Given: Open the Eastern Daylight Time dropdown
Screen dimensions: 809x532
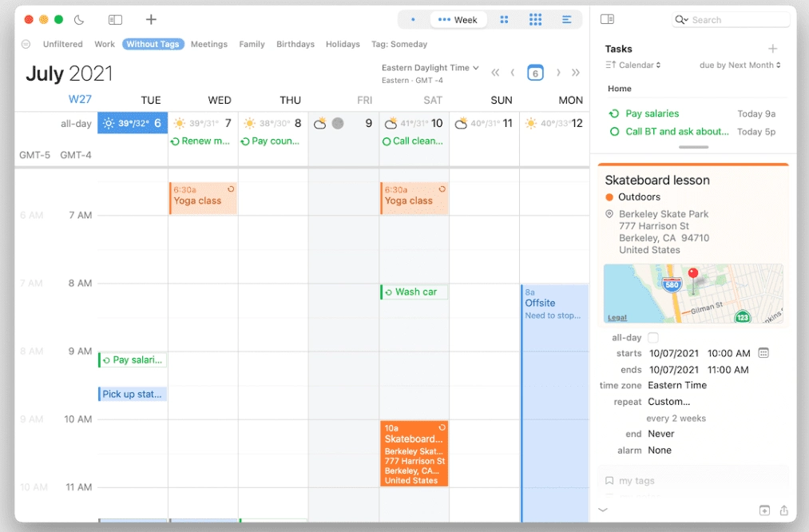Looking at the screenshot, I should (430, 68).
